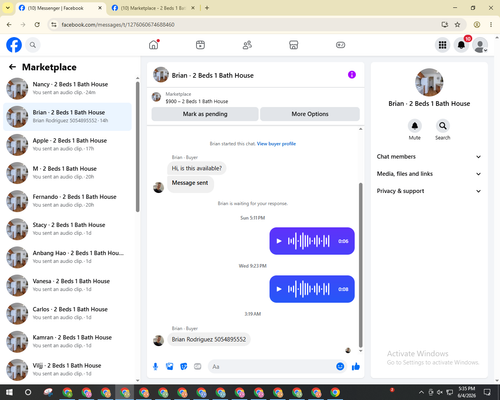The width and height of the screenshot is (500, 400).
Task: Attach a photo with the image icon
Action: pos(170,367)
